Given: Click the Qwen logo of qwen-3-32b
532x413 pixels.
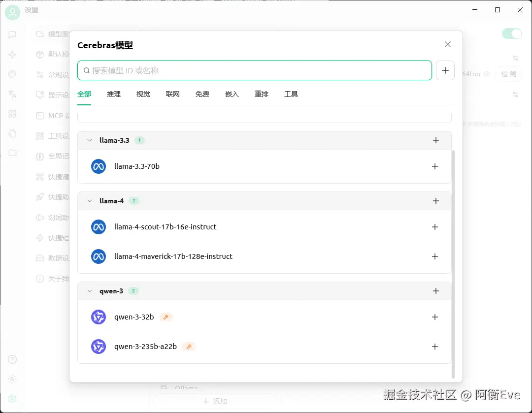Looking at the screenshot, I should 99,317.
